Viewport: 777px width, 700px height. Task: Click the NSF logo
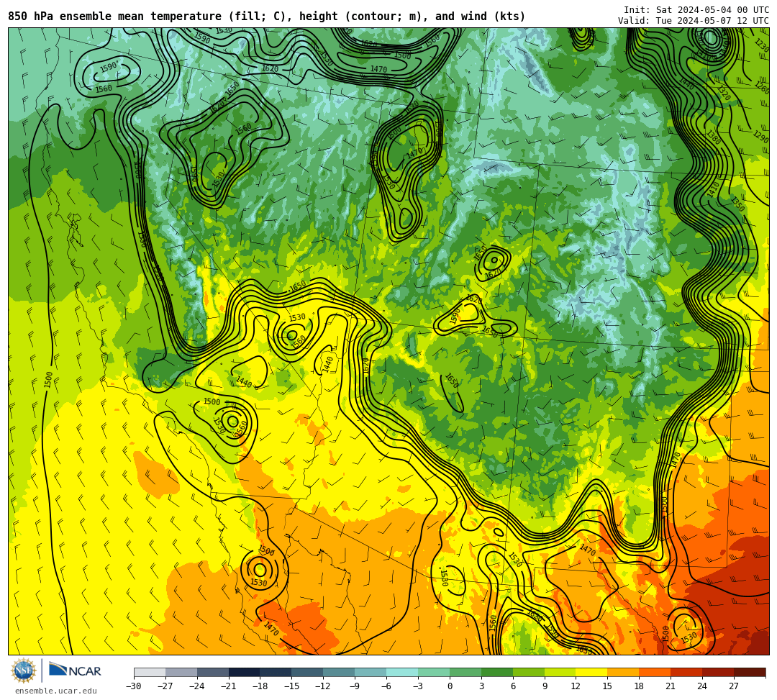(23, 671)
